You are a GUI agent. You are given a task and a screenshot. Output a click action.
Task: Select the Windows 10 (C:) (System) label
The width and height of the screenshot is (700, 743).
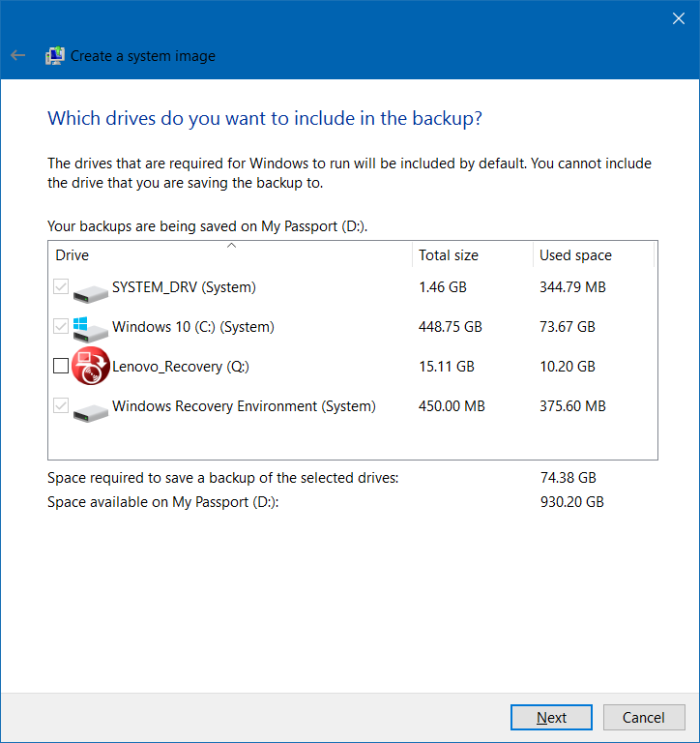click(193, 327)
